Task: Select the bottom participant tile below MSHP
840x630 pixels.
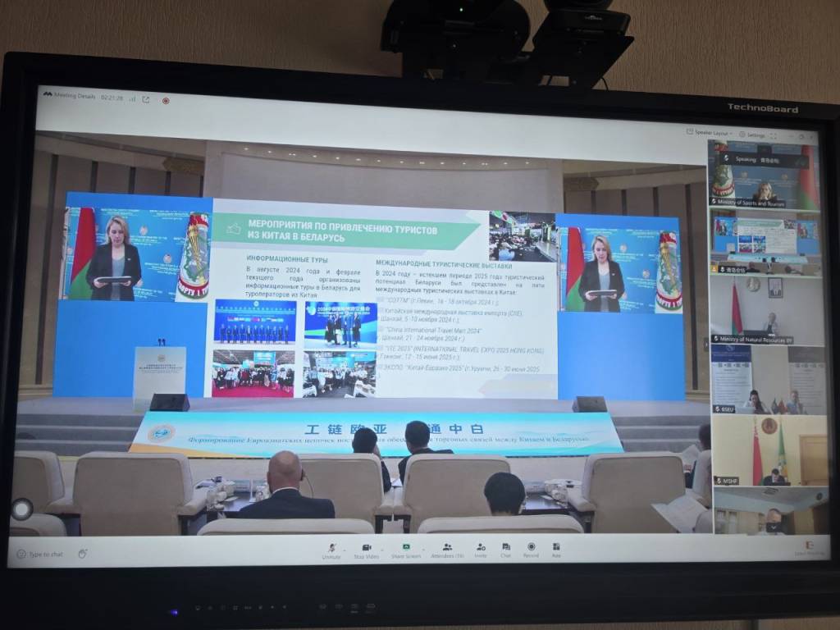Action: [769, 512]
